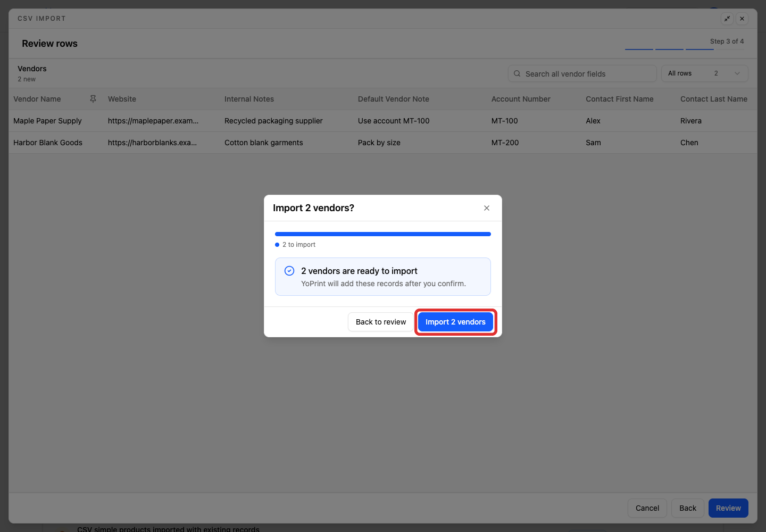Click Recycled packaging supplier cell
This screenshot has width=766, height=532.
[273, 121]
